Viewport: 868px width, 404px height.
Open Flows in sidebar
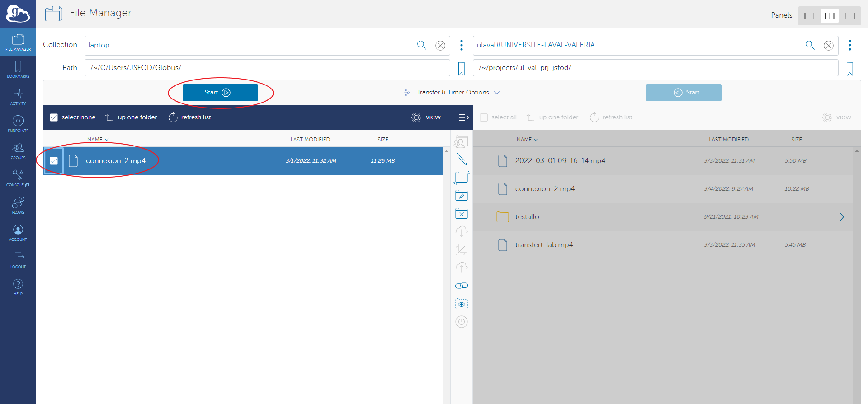(18, 206)
